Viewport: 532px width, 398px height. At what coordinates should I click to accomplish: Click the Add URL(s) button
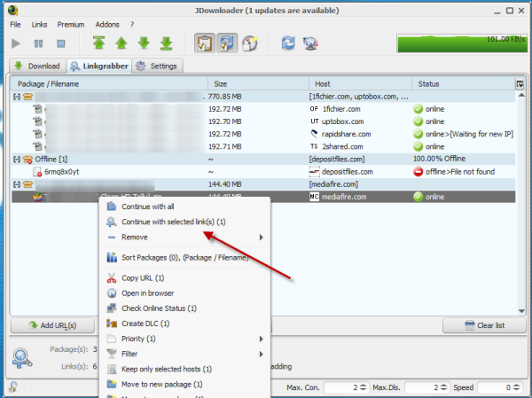(51, 325)
